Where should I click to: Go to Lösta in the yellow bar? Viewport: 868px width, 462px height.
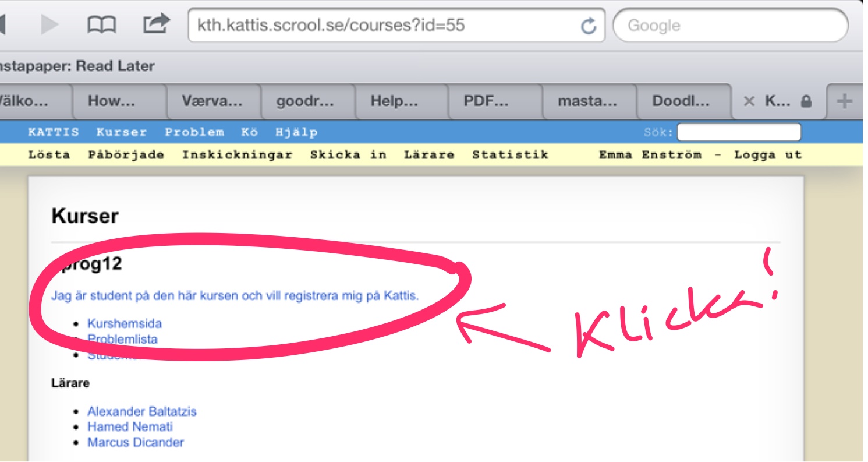point(49,155)
